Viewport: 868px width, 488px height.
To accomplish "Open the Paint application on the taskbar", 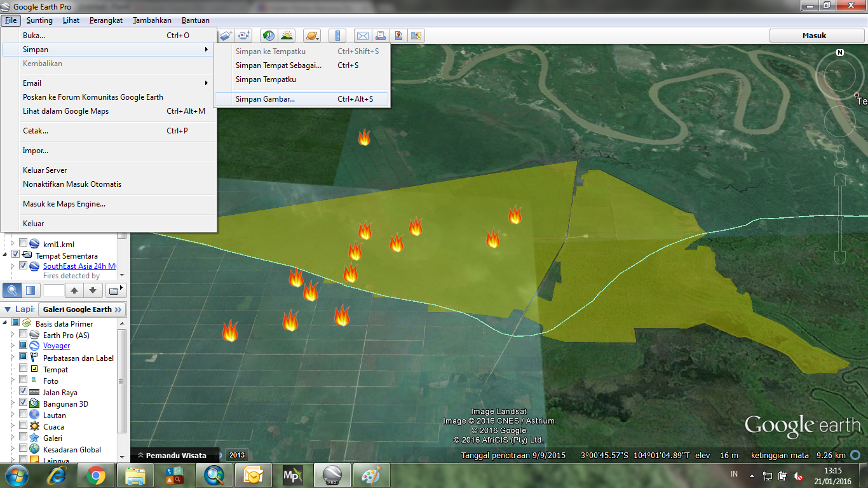I will point(371,475).
